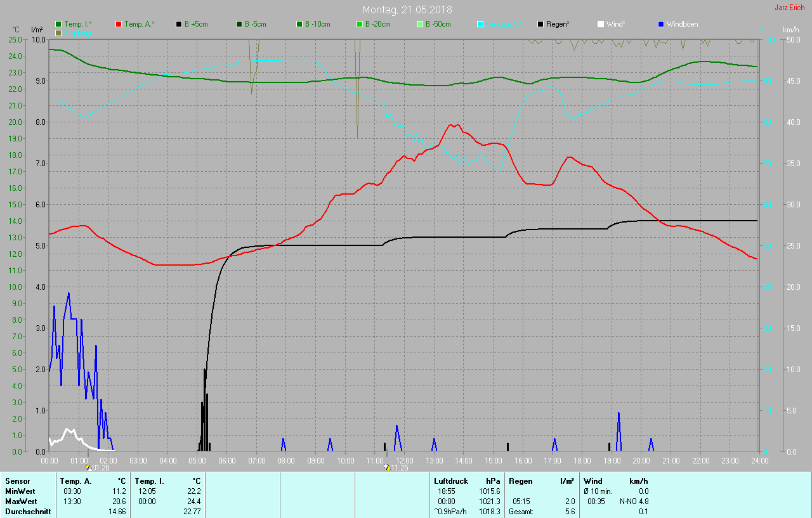Select the 18:00 label on time axis

click(582, 460)
